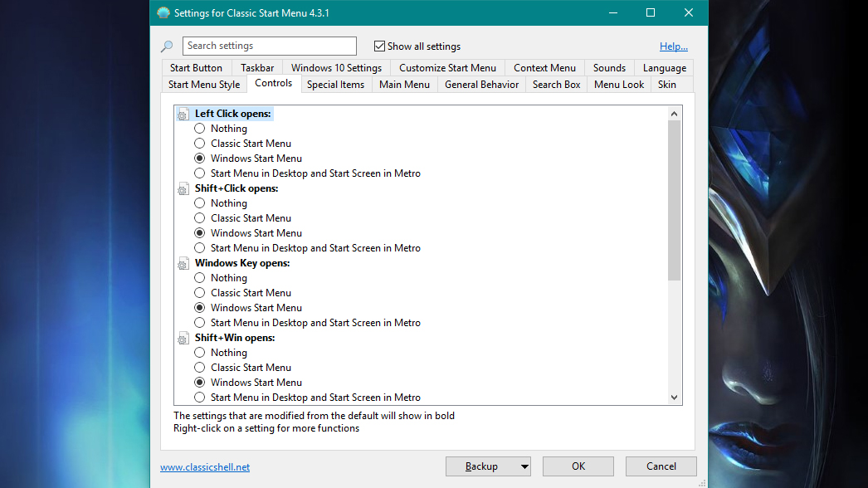Viewport: 868px width, 488px height.
Task: Select Windows Start Menu under Left Click opens
Action: point(200,159)
